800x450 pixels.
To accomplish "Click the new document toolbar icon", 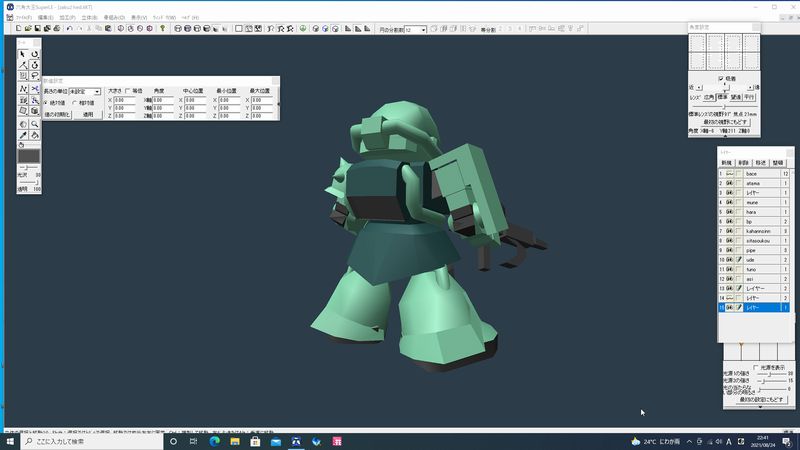I will tap(18, 29).
